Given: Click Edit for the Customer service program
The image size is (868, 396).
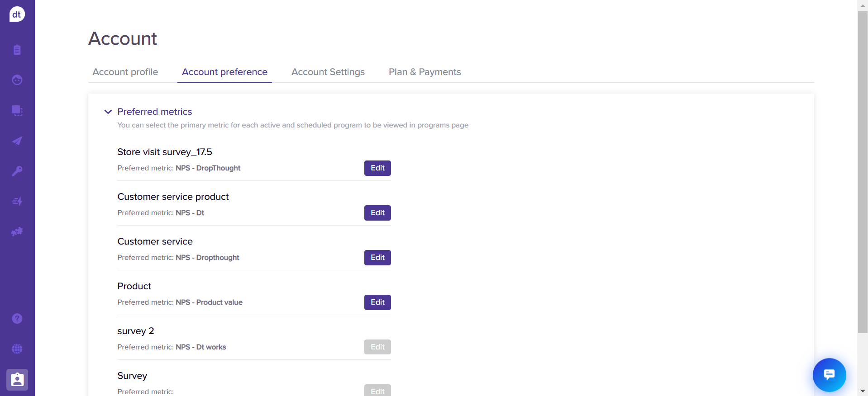Looking at the screenshot, I should tap(377, 258).
